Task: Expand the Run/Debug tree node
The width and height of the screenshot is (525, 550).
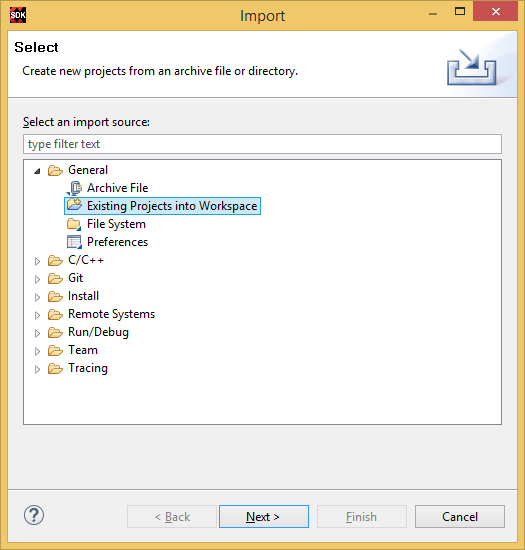Action: click(37, 333)
